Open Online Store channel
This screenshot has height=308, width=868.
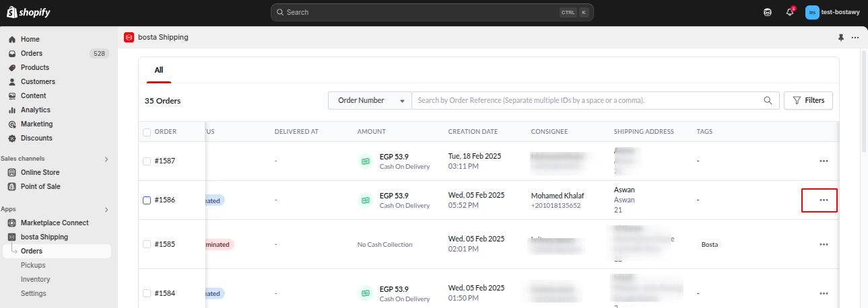tap(40, 172)
